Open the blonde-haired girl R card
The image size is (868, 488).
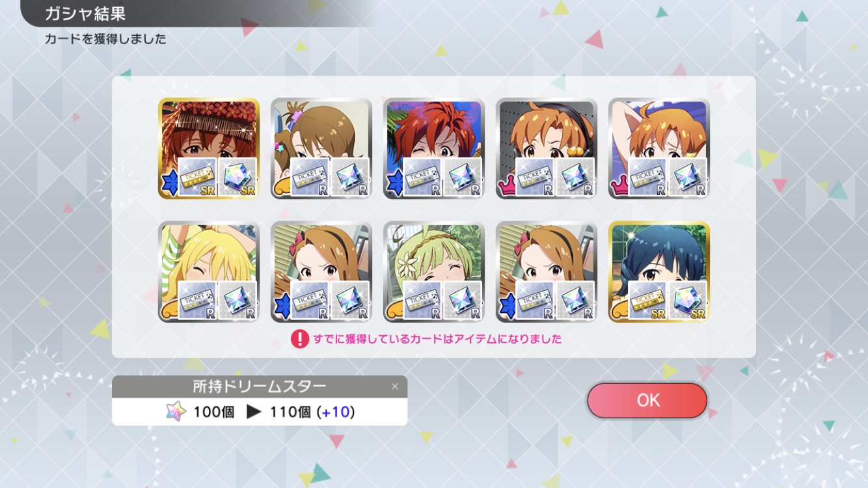[x=209, y=271]
